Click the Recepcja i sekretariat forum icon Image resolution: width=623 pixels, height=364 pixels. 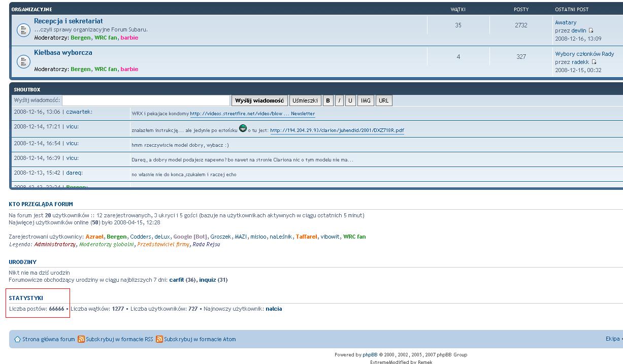pyautogui.click(x=23, y=30)
